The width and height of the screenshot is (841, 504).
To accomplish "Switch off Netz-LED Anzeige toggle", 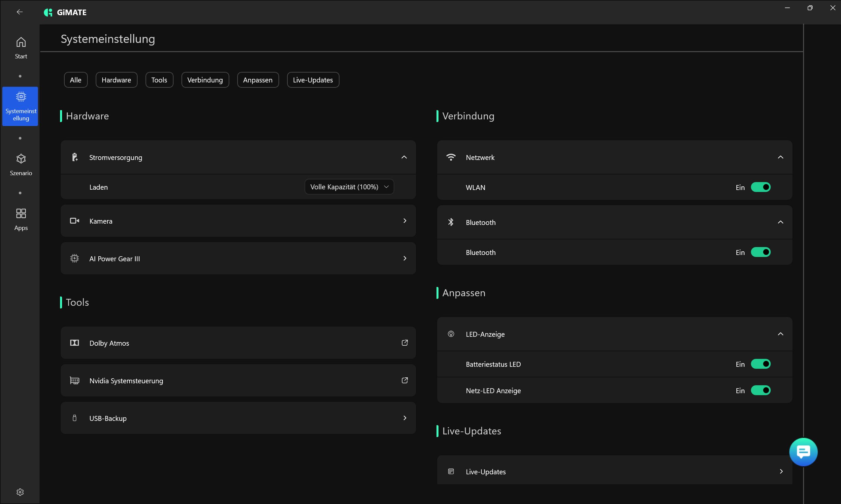I will (x=760, y=391).
